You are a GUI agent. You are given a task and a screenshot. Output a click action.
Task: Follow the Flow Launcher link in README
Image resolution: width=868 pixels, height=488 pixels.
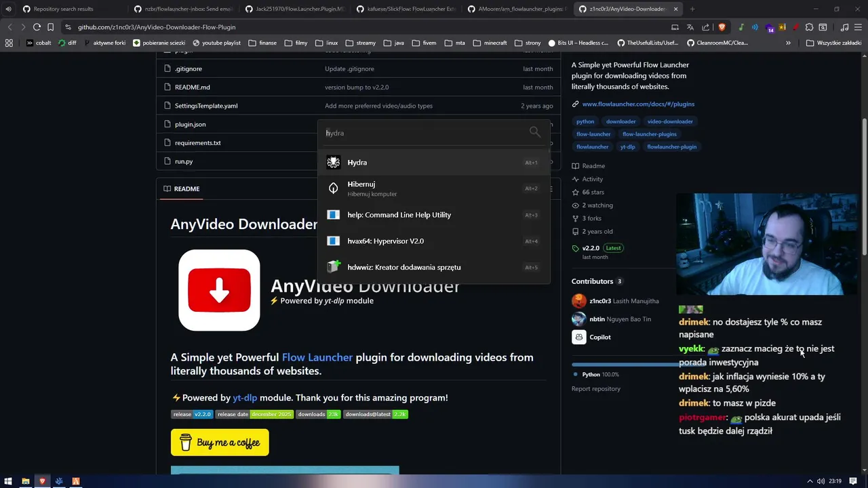pyautogui.click(x=317, y=357)
